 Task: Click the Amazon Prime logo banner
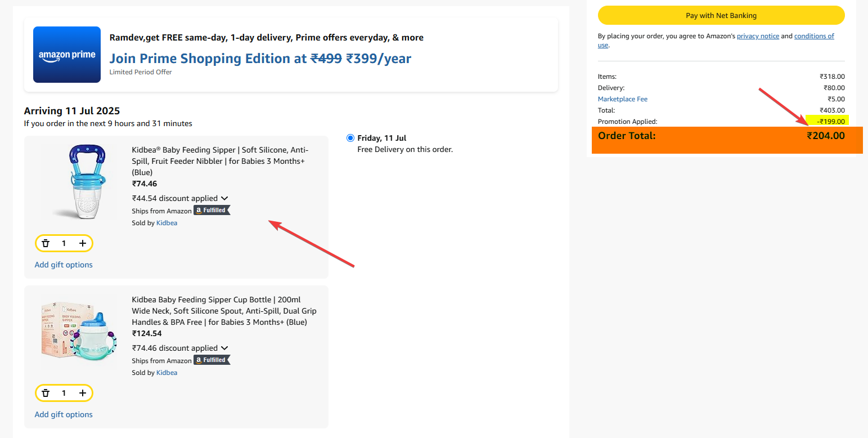(x=67, y=55)
